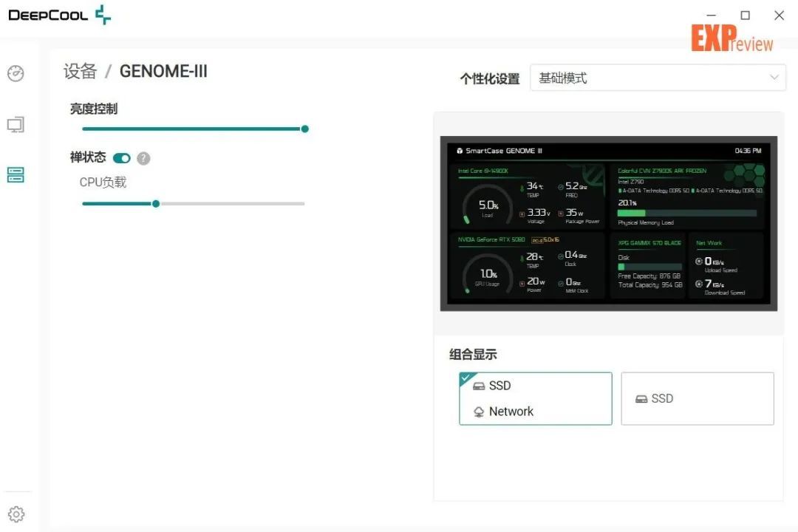Viewport: 798px width, 532px height.
Task: Click the CPU负载 slider handle
Action: (156, 204)
